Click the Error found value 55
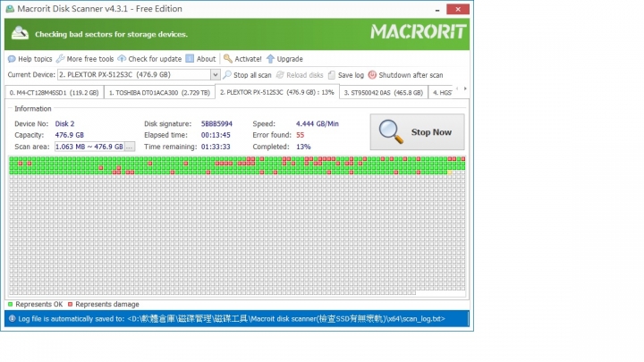The width and height of the screenshot is (644, 362). (x=301, y=135)
